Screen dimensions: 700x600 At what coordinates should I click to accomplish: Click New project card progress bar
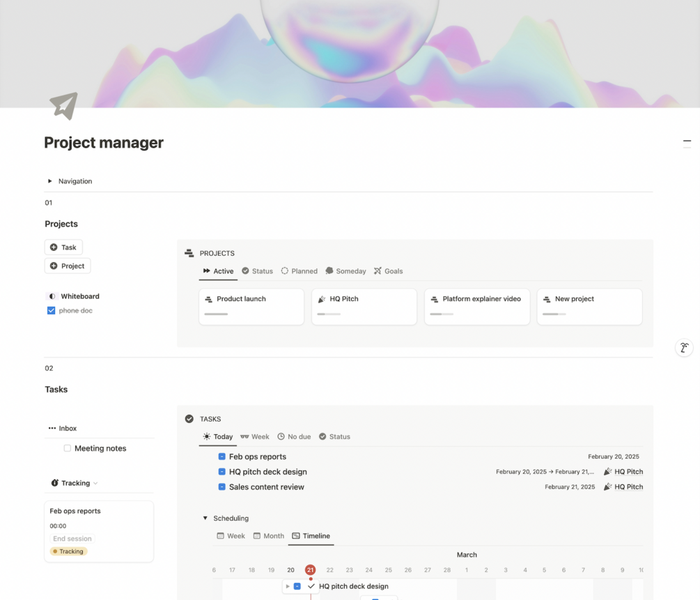pyautogui.click(x=554, y=314)
